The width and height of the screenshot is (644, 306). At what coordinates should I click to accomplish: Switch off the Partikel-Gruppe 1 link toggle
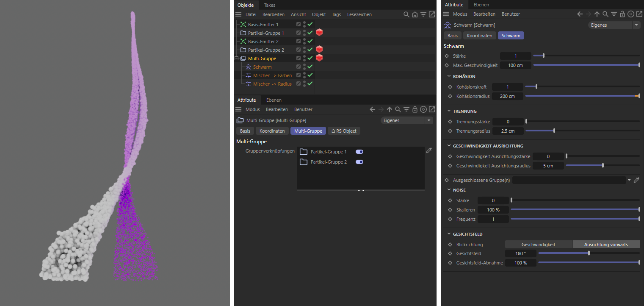point(359,152)
